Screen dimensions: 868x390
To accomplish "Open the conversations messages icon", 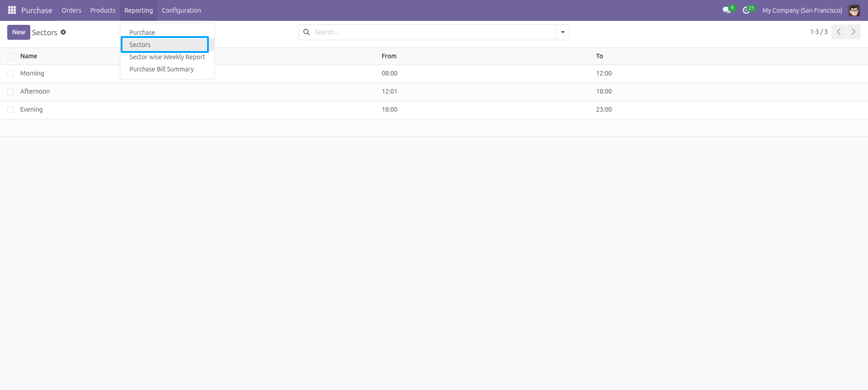I will click(x=726, y=10).
